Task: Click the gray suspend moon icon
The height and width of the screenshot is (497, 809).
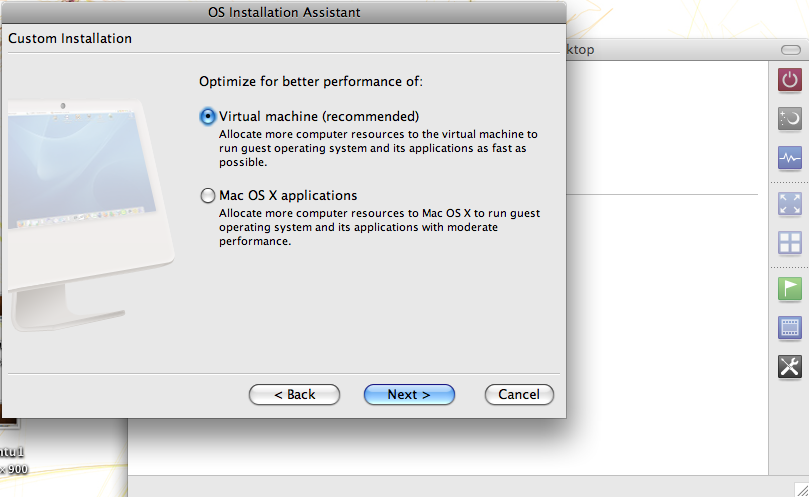Action: [x=789, y=119]
